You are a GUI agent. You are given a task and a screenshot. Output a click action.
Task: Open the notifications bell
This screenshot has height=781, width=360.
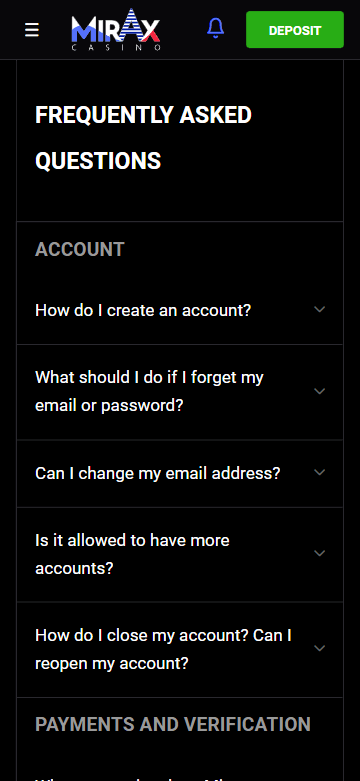pos(216,28)
